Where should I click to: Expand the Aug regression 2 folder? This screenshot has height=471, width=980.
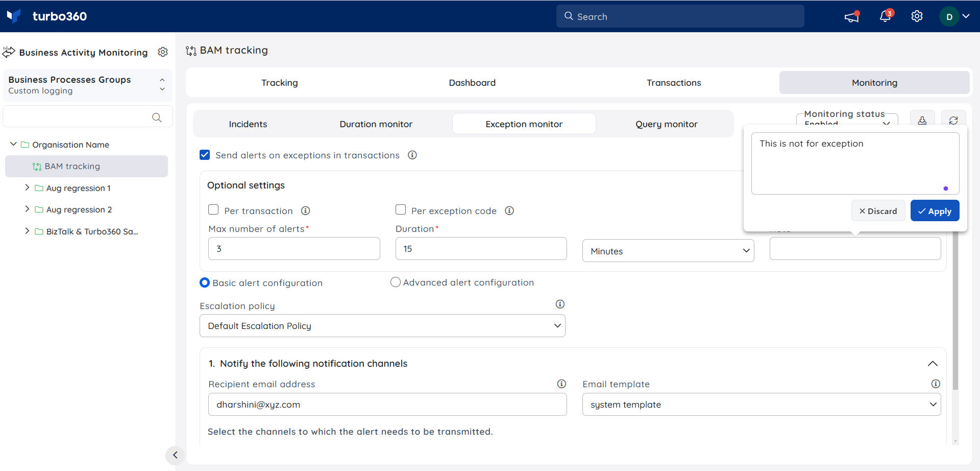pyautogui.click(x=27, y=209)
